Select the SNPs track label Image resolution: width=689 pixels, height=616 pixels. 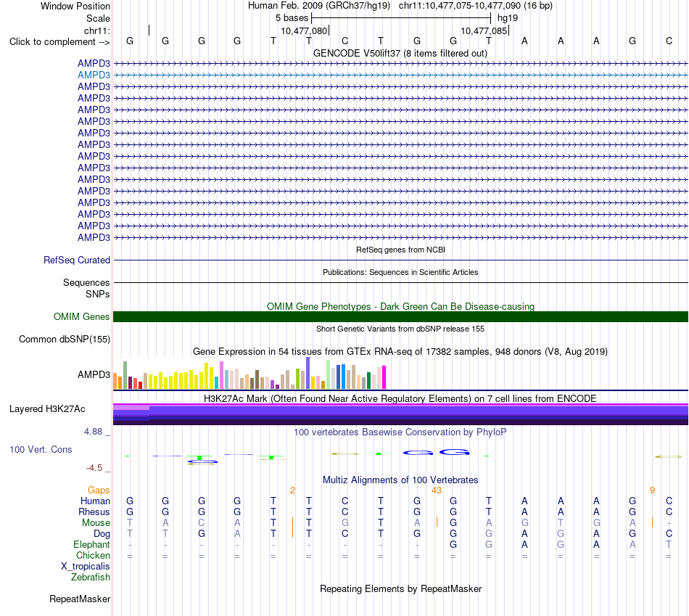pyautogui.click(x=98, y=294)
